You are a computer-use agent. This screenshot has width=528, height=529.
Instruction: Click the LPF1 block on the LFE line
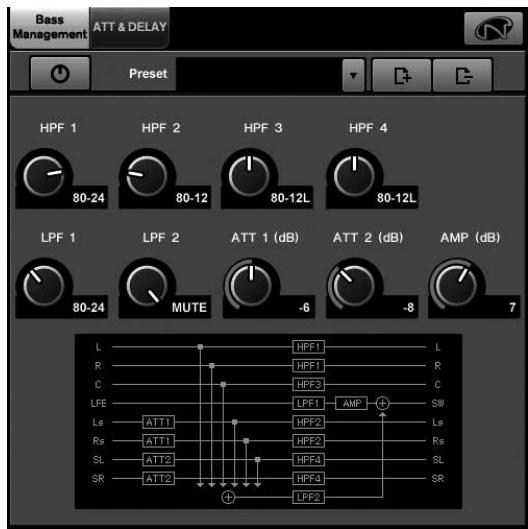tap(308, 403)
